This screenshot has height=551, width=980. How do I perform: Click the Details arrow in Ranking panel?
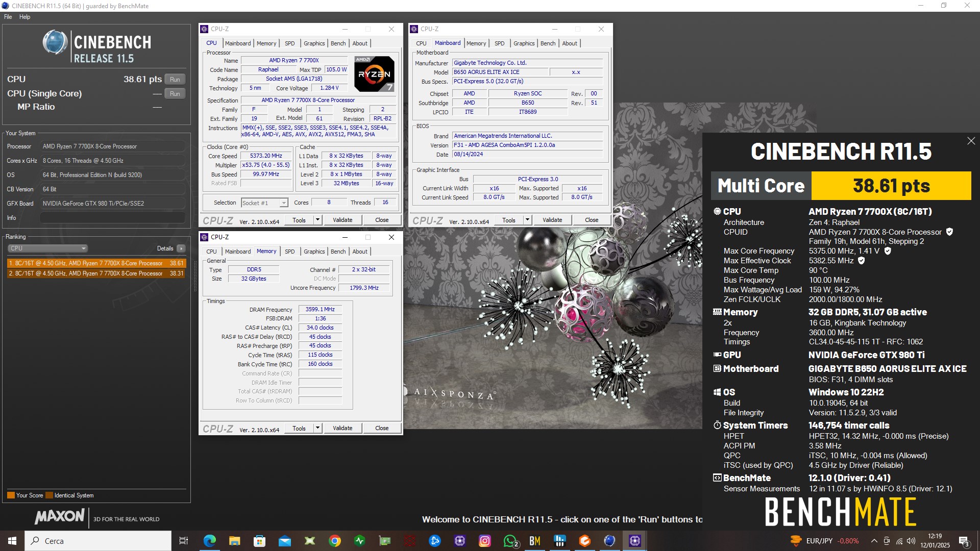tap(181, 248)
